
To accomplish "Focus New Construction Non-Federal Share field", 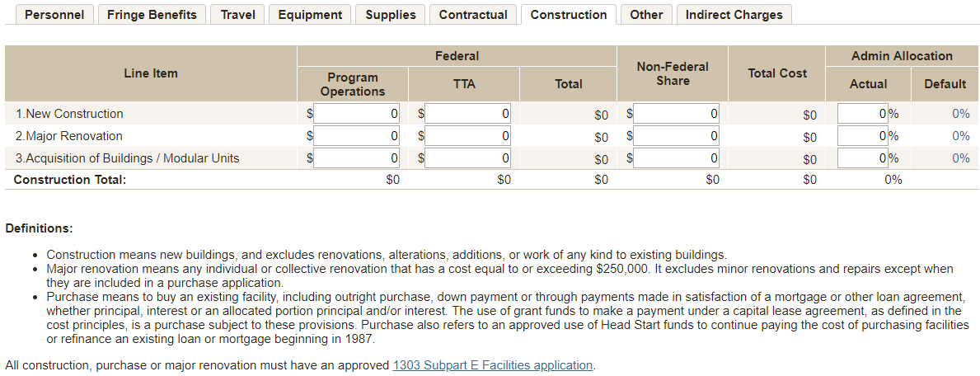I will (676, 114).
